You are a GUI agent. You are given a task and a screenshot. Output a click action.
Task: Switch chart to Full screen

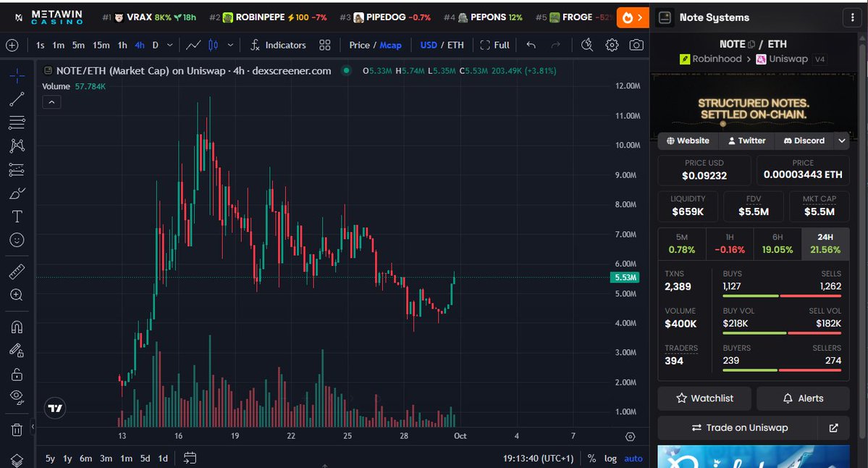[494, 46]
